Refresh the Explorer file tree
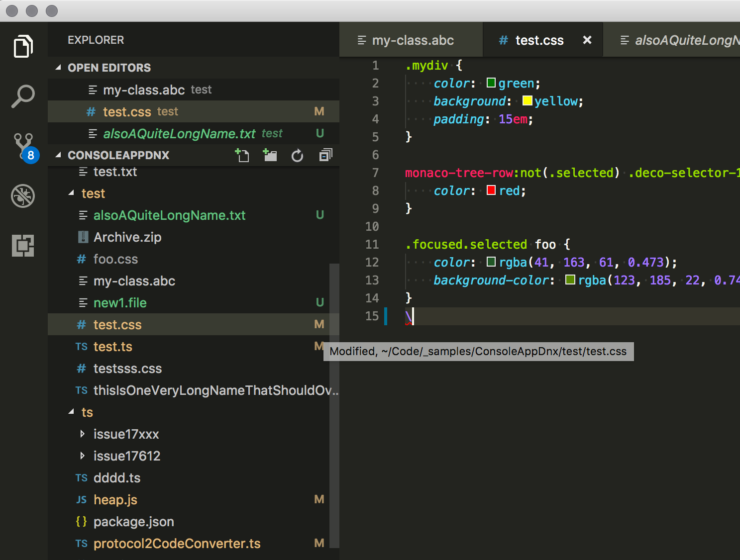This screenshot has height=560, width=740. point(297,155)
